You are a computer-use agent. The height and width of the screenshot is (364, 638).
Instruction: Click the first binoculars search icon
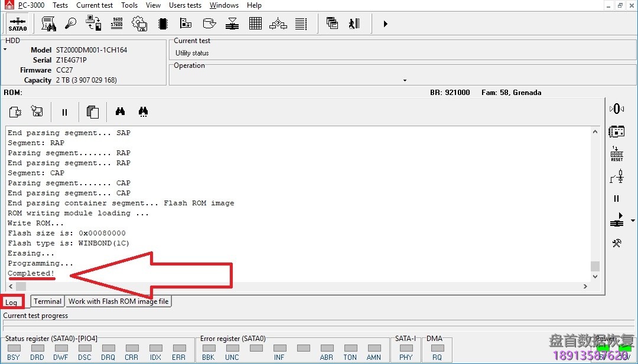click(x=120, y=112)
